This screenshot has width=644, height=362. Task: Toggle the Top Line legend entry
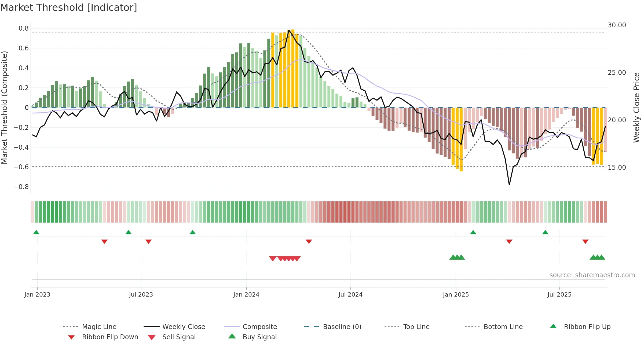click(407, 327)
